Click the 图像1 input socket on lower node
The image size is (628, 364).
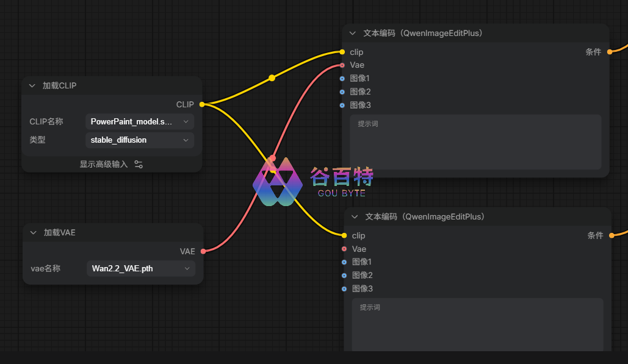(x=344, y=262)
